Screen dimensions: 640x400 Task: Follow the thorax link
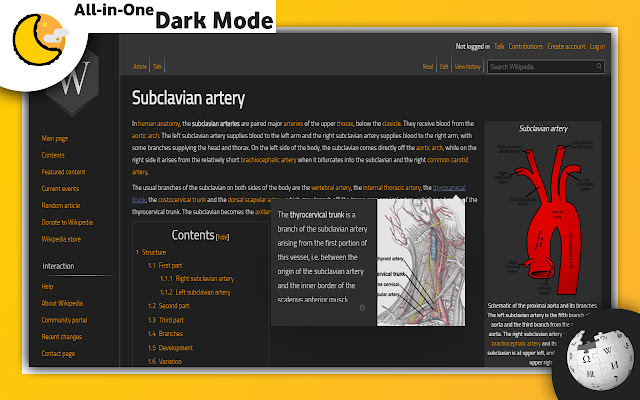click(344, 123)
